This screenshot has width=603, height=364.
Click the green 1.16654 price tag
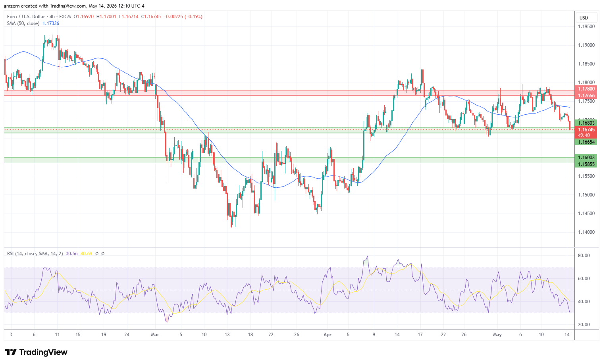pyautogui.click(x=586, y=142)
